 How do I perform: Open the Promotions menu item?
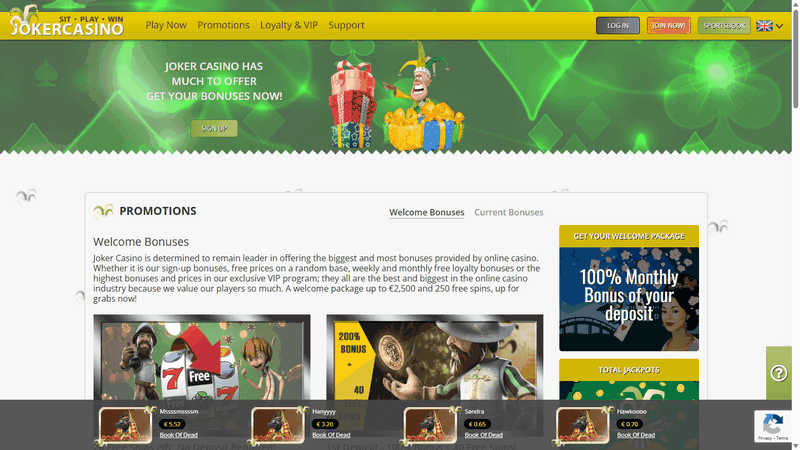pyautogui.click(x=224, y=25)
